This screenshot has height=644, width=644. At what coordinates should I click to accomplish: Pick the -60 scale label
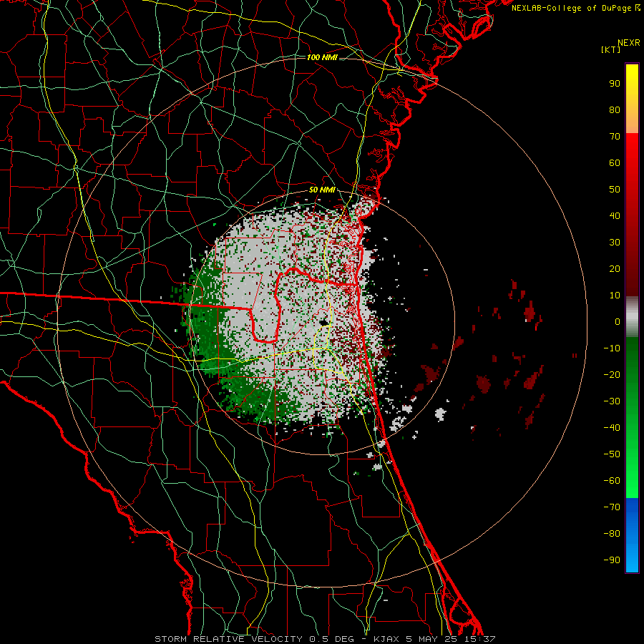tap(612, 481)
